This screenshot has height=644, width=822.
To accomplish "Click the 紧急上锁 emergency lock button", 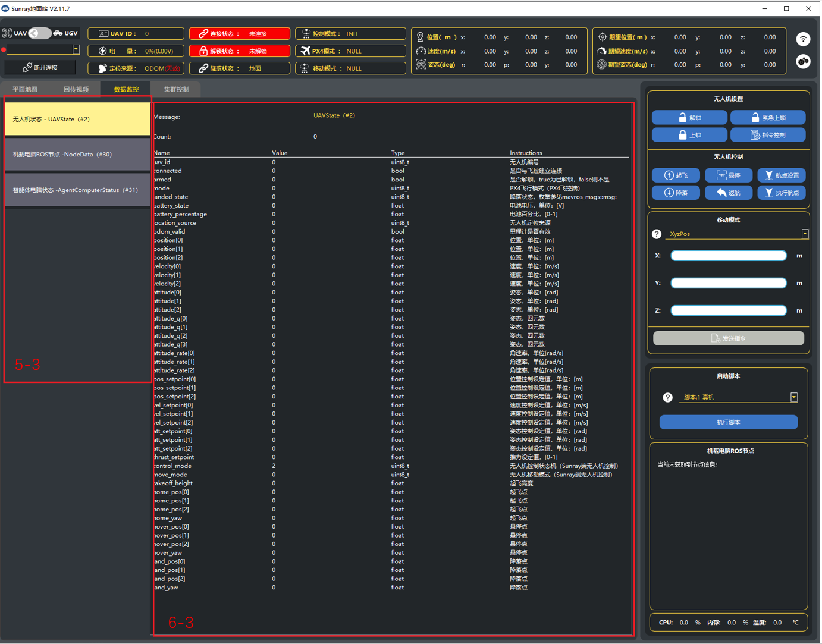I will coord(768,118).
